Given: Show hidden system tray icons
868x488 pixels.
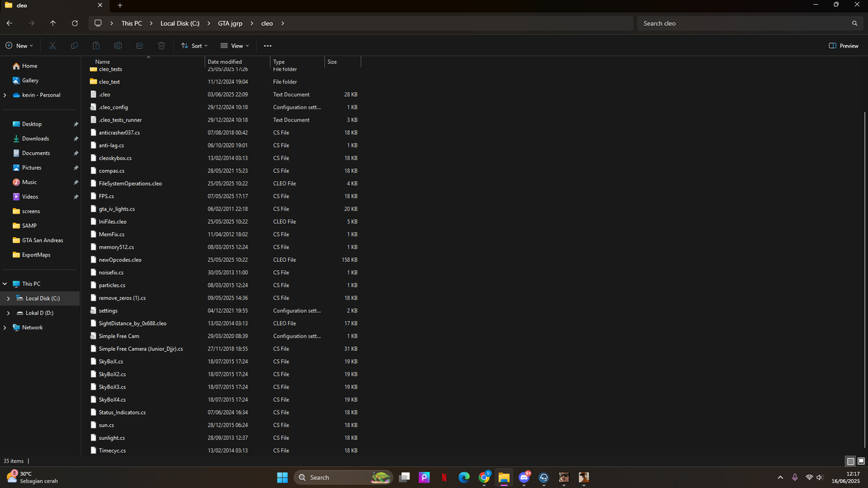Looking at the screenshot, I should (780, 477).
